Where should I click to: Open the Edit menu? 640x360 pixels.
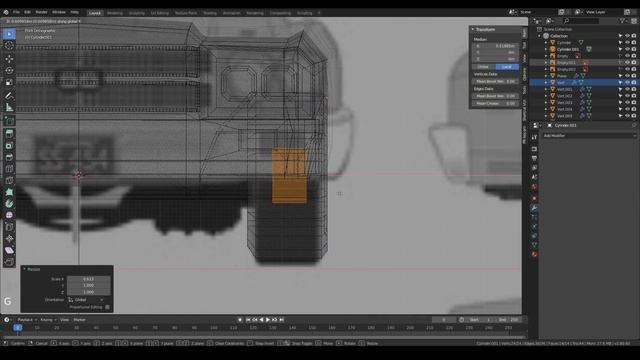click(27, 13)
